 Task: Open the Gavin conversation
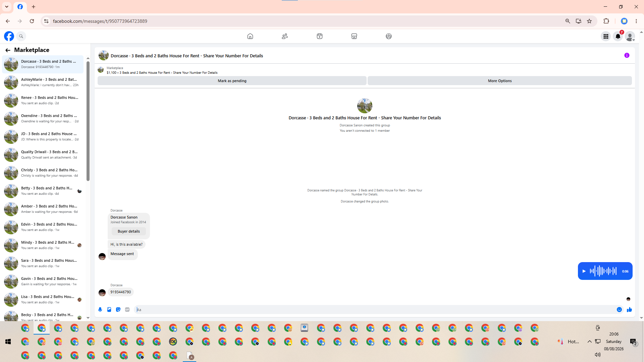[x=43, y=281]
